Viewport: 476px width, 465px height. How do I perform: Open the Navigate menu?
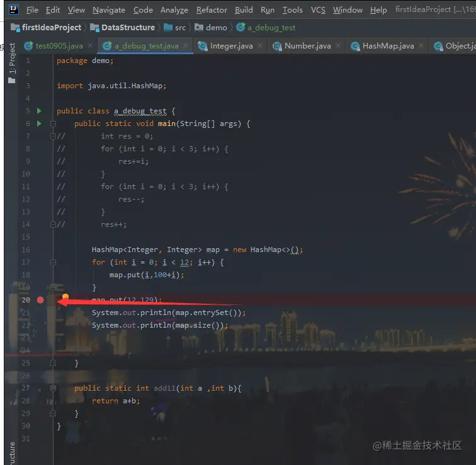coord(109,10)
